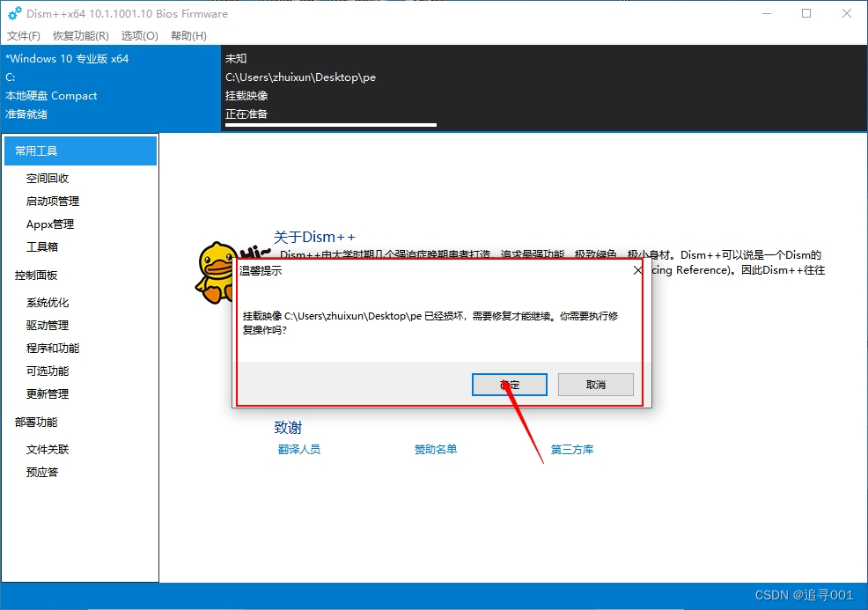This screenshot has width=868, height=610.
Task: Open the 翻译人员 link
Action: (x=299, y=450)
